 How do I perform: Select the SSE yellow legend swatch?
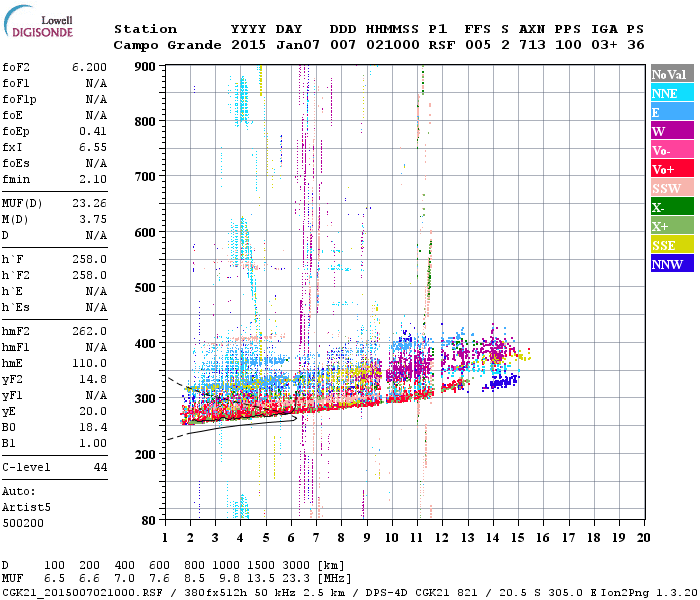672,245
